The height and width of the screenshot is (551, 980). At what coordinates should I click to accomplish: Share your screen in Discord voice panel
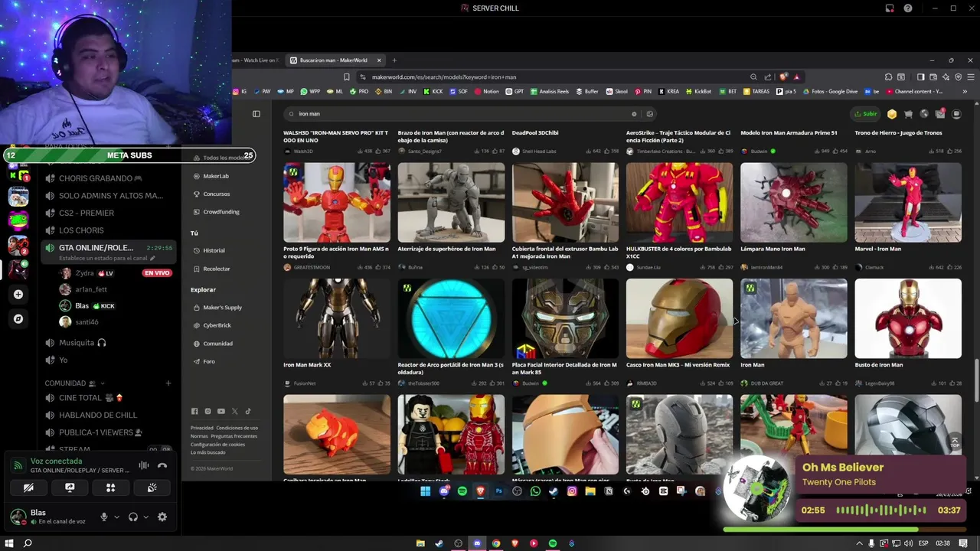tap(70, 487)
